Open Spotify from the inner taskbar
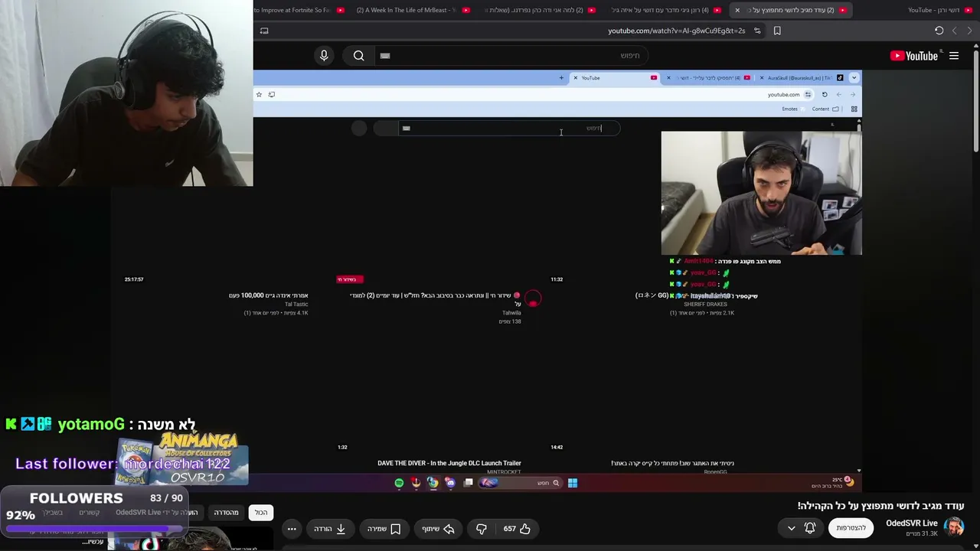The image size is (980, 551). pyautogui.click(x=399, y=483)
